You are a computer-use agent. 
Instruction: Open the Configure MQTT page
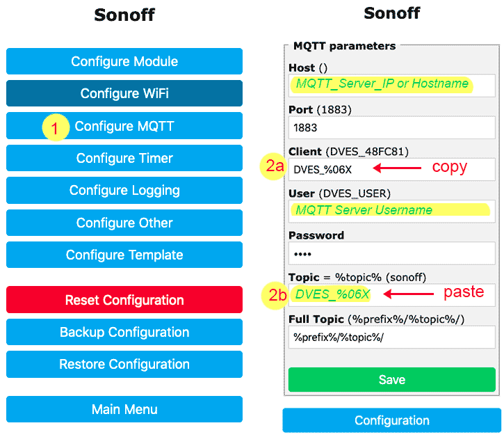coord(124,126)
